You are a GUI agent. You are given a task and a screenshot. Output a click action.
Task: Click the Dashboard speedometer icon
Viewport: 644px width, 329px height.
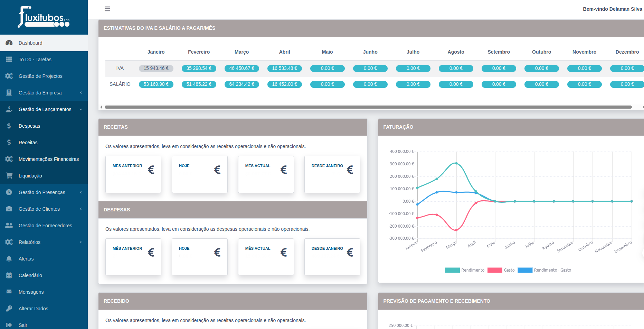point(9,43)
